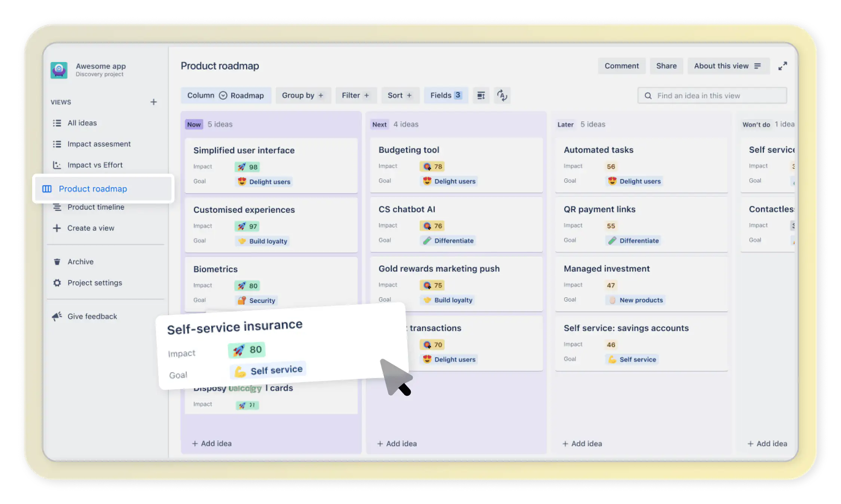Screen dimensions: 841x504
Task: Open the Budgeting tool card
Action: coord(456,165)
